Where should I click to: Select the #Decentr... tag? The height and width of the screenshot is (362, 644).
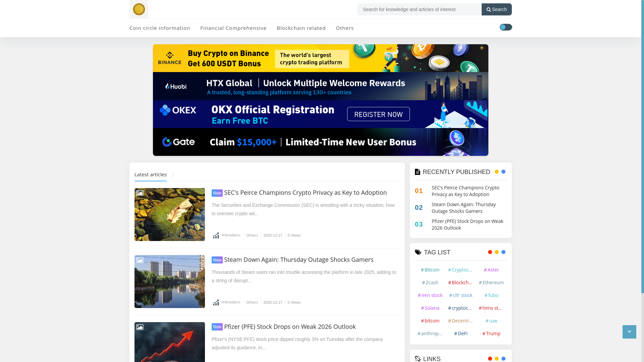[x=461, y=321]
